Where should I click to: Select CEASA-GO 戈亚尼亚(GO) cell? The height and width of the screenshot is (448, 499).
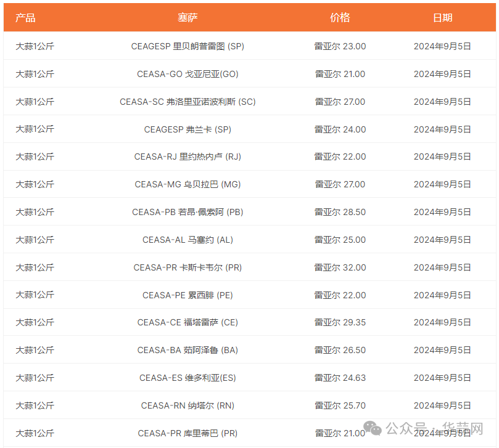click(188, 74)
